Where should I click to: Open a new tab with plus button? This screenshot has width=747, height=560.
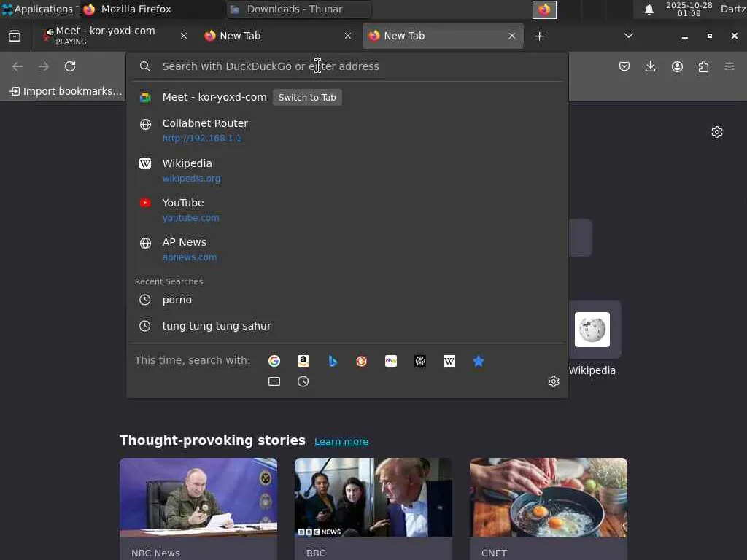click(539, 36)
